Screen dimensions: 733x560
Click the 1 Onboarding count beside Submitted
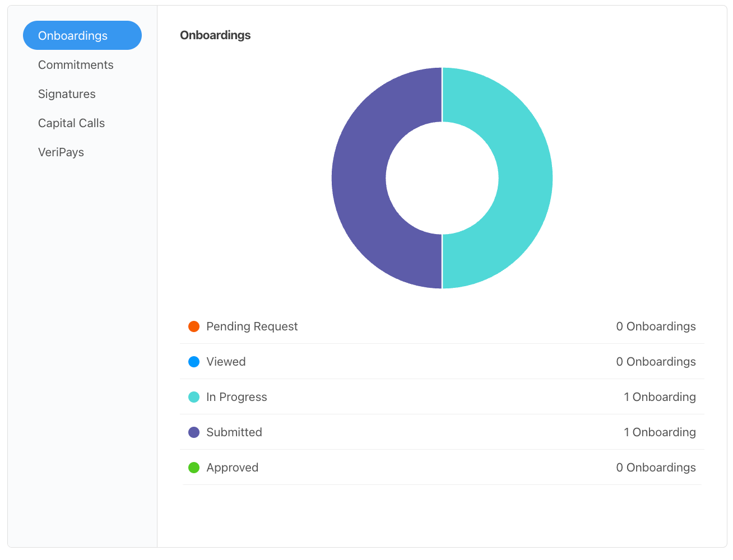click(x=660, y=432)
